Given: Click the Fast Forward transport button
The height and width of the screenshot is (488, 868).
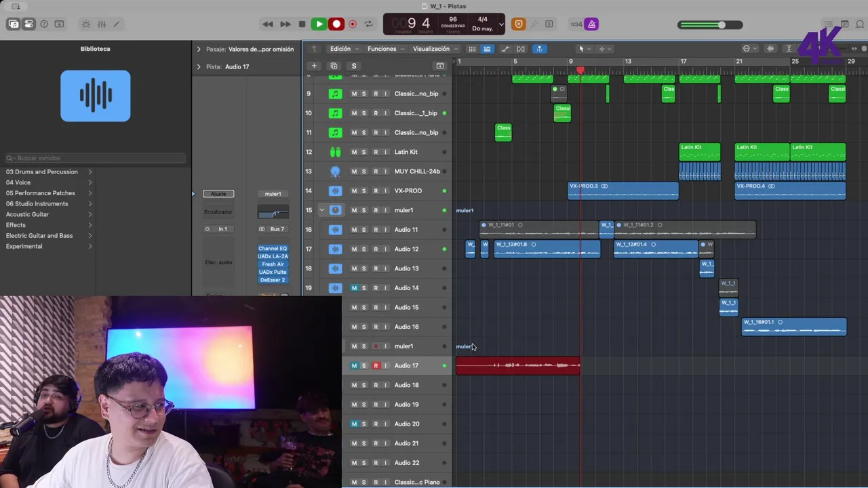Looking at the screenshot, I should 285,24.
